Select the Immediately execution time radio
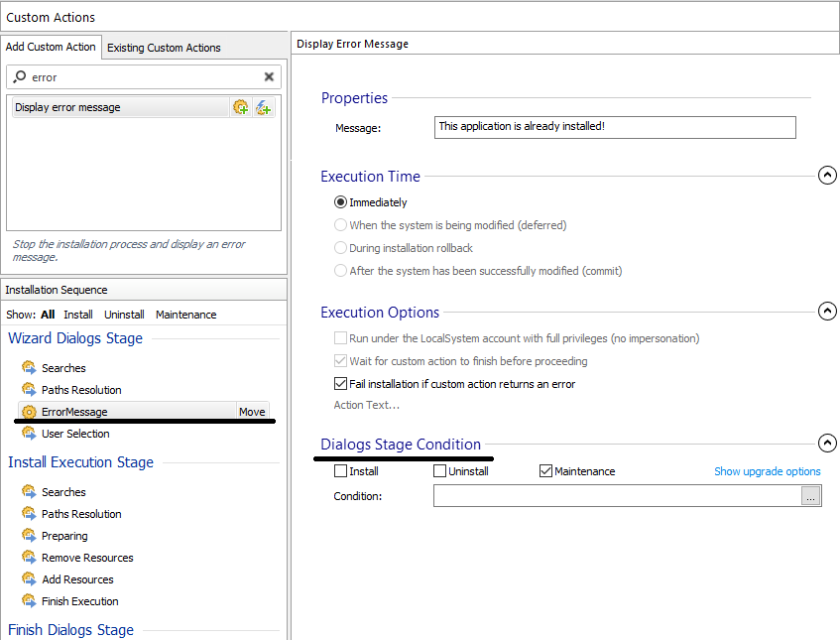Image resolution: width=840 pixels, height=640 pixels. coord(341,202)
